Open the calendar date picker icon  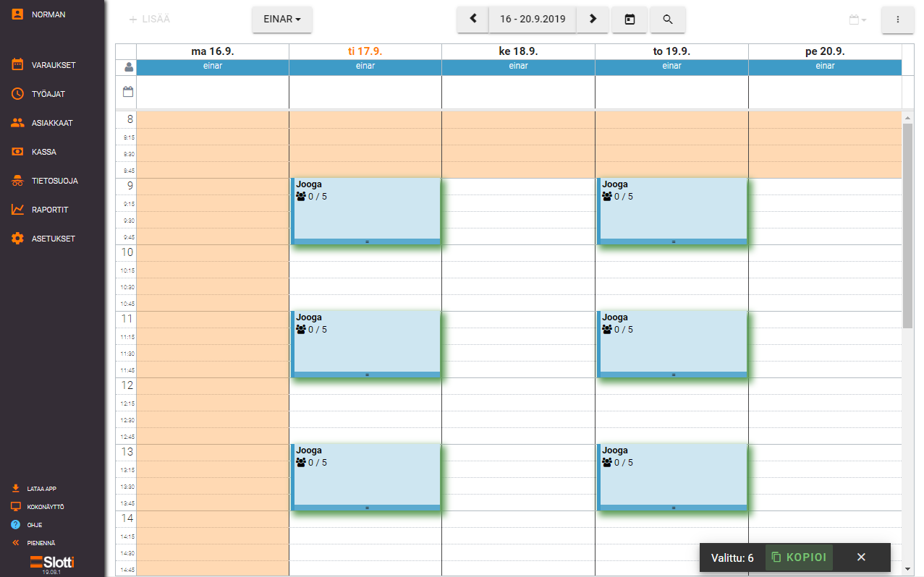pyautogui.click(x=630, y=20)
